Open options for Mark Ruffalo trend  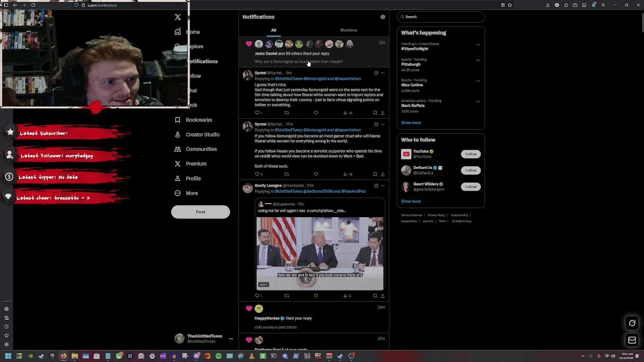click(x=478, y=102)
